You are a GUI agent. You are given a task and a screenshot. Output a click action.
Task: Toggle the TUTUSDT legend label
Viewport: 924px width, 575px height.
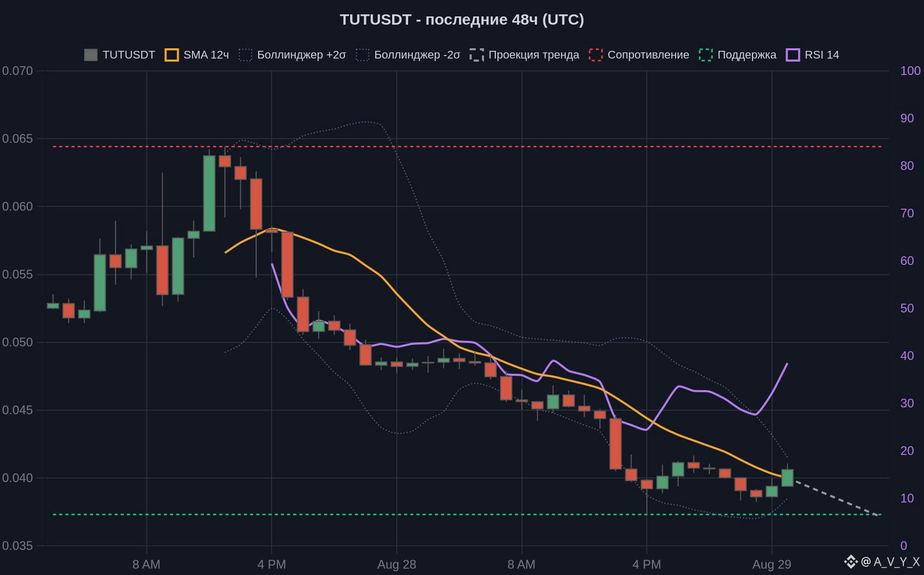129,55
